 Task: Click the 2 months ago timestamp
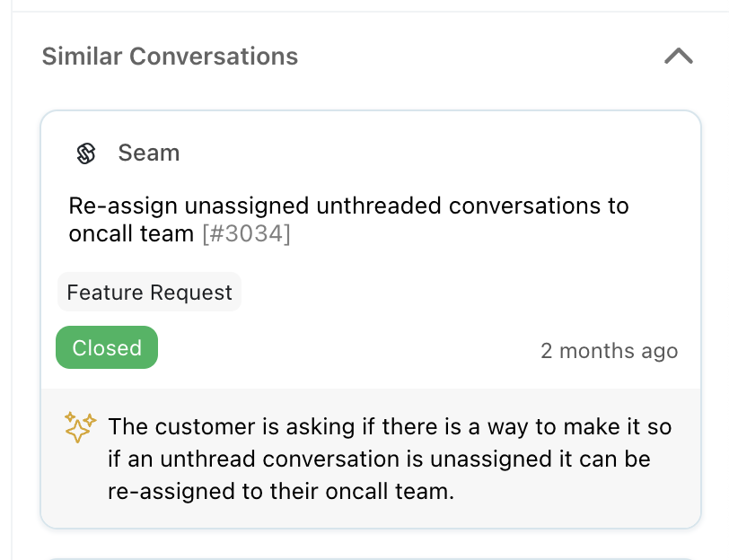pyautogui.click(x=609, y=350)
